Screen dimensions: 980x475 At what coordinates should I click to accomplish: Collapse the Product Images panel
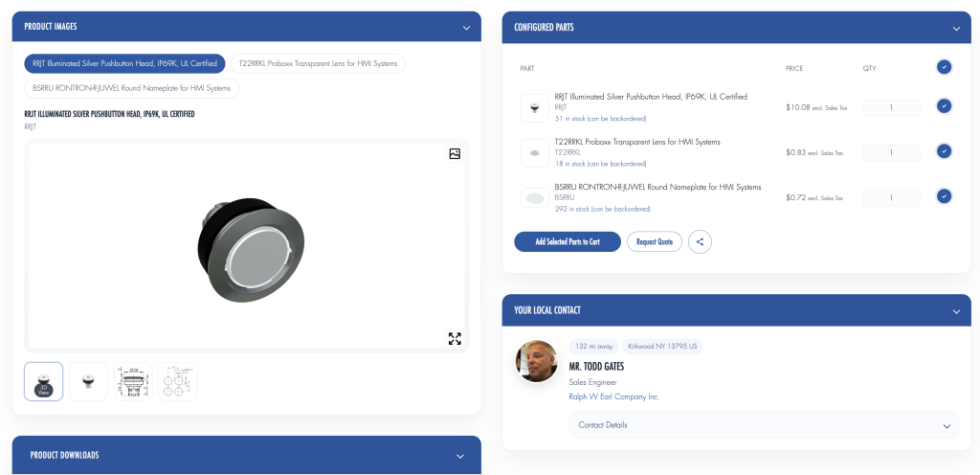(x=466, y=28)
